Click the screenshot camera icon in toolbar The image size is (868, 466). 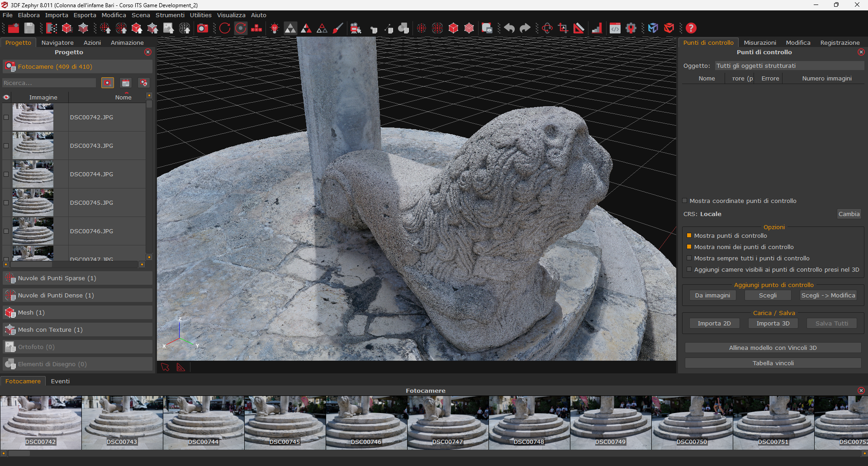[x=203, y=28]
